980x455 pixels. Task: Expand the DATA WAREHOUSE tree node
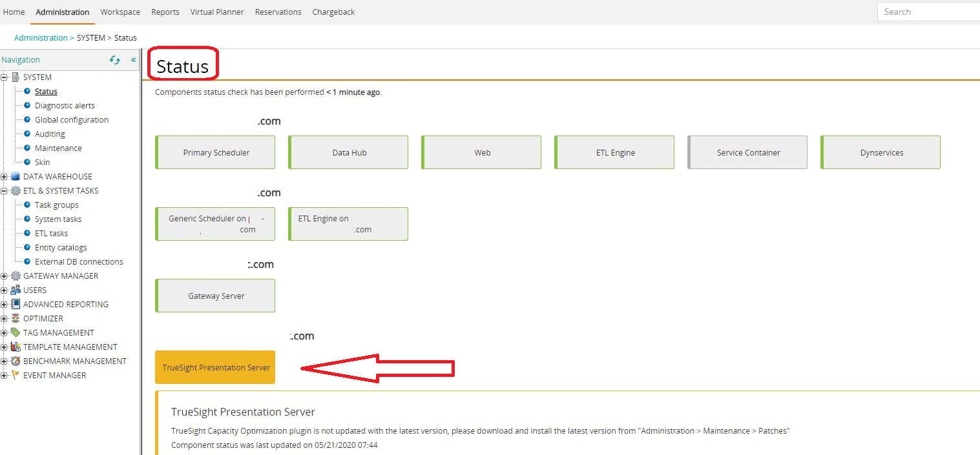click(5, 177)
